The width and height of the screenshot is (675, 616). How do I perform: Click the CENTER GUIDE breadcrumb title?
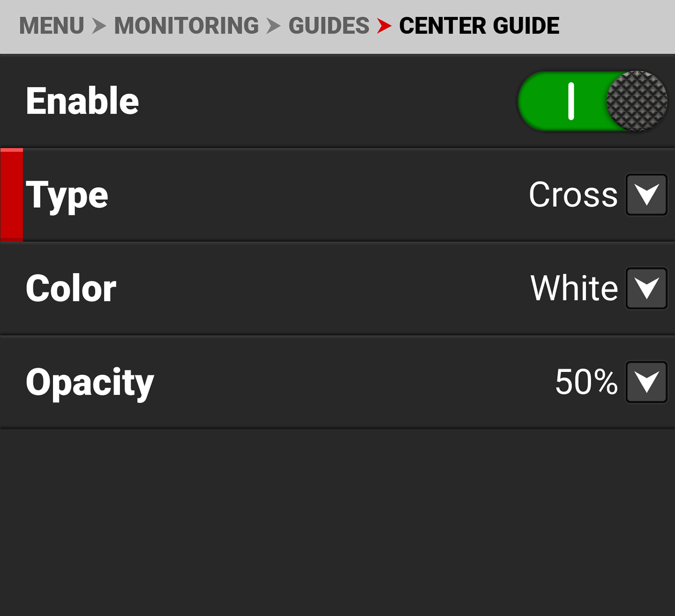(x=479, y=26)
